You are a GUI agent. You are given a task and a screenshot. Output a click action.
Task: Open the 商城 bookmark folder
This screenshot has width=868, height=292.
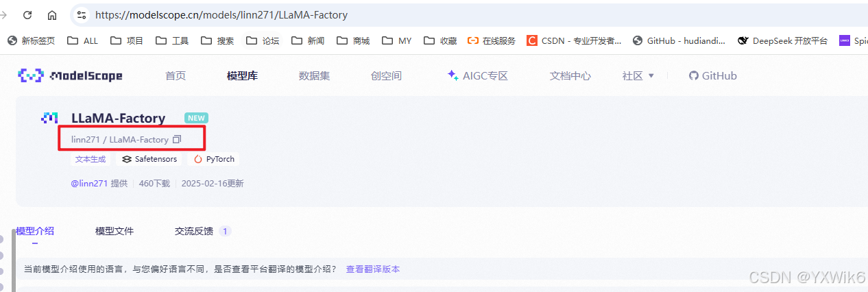tap(353, 40)
